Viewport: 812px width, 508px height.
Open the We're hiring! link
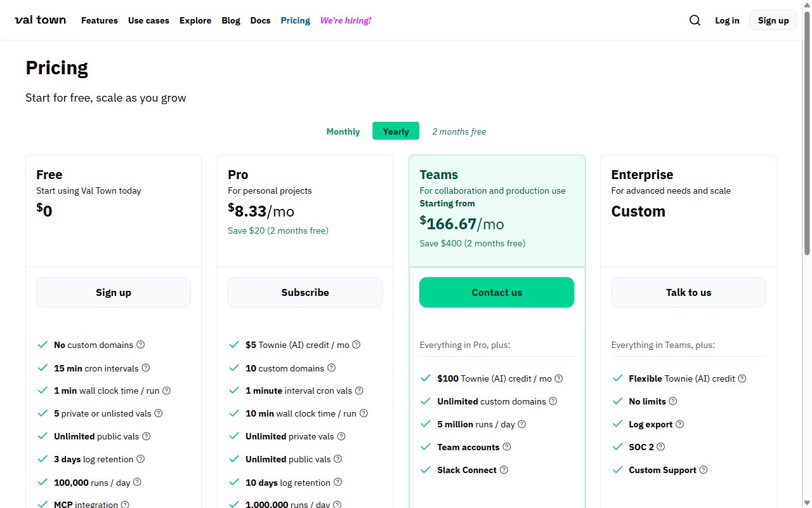click(346, 20)
